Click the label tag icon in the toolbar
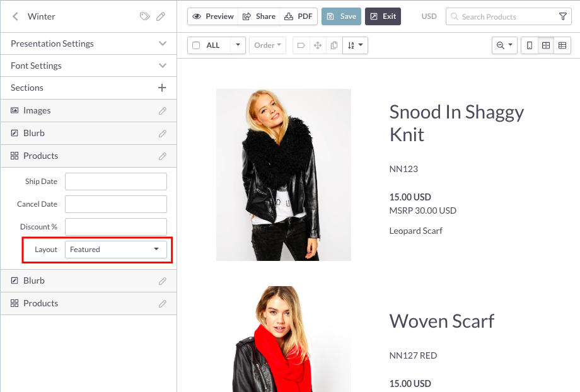Screen dimensions: 580x392 pos(301,45)
